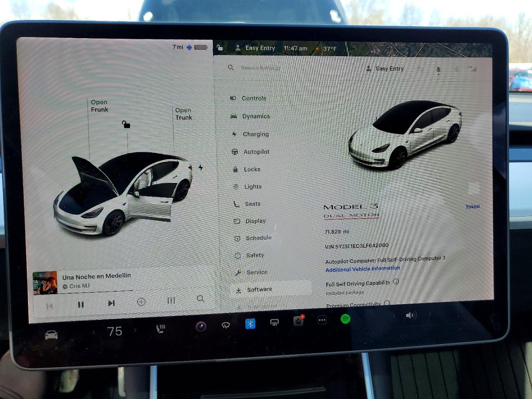Lower volume with the left arrow
Viewport: 532px width, 399px height.
[394, 316]
